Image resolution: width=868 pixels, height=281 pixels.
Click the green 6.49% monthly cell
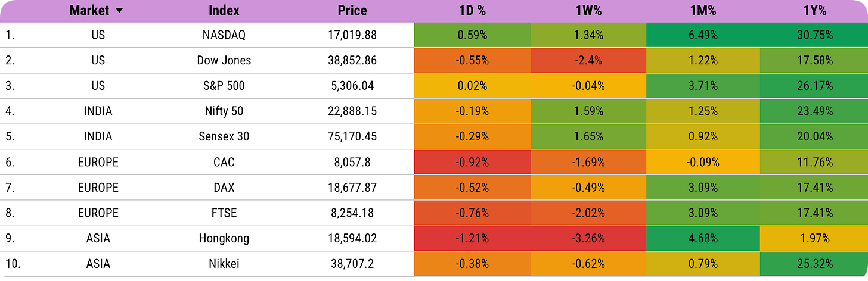[703, 35]
